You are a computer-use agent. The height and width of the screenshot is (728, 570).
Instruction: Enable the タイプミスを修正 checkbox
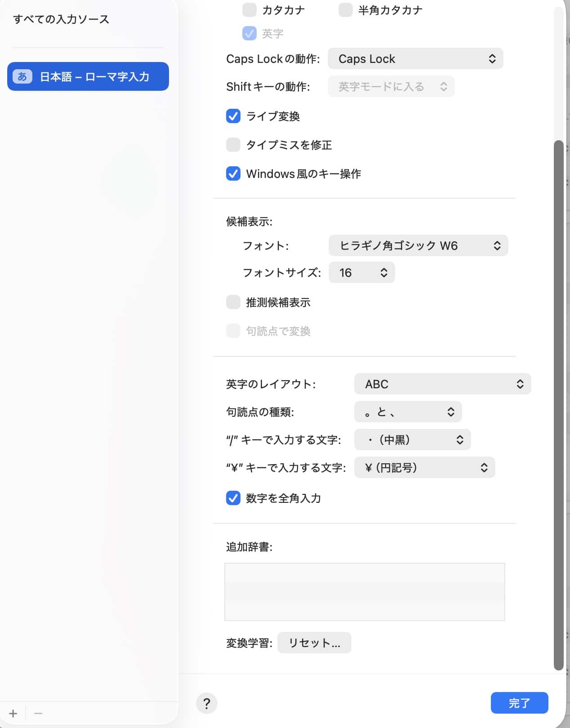(x=233, y=145)
